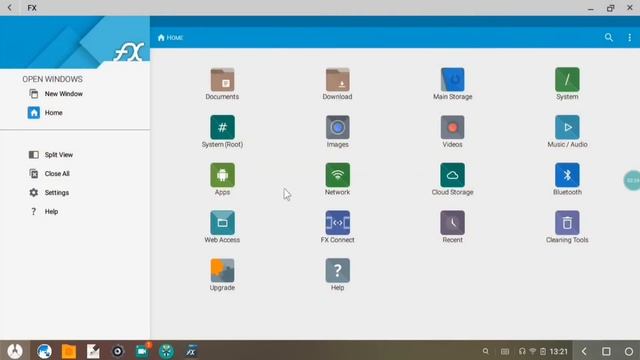The image size is (640, 360).
Task: Enable Split View in sidebar
Action: (51, 155)
